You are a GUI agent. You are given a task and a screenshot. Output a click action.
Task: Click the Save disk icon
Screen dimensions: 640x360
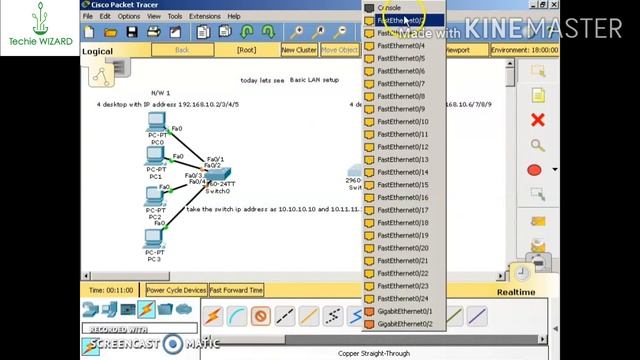pos(132,32)
